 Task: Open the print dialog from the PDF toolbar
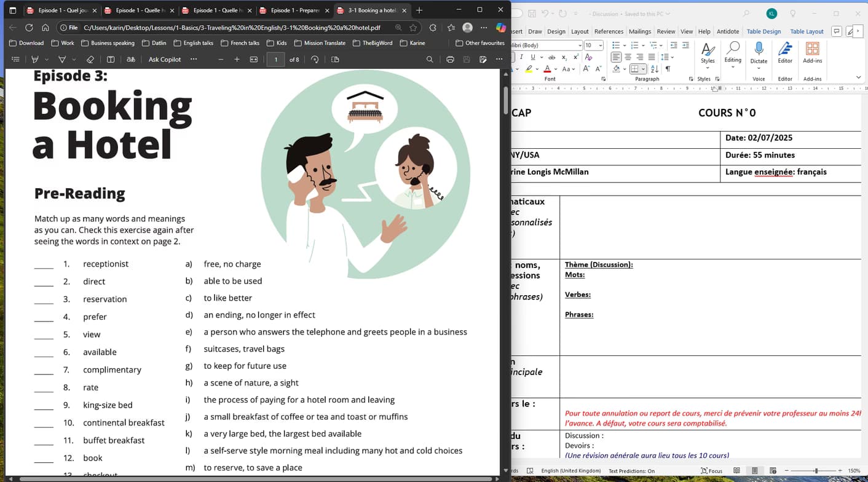click(449, 59)
